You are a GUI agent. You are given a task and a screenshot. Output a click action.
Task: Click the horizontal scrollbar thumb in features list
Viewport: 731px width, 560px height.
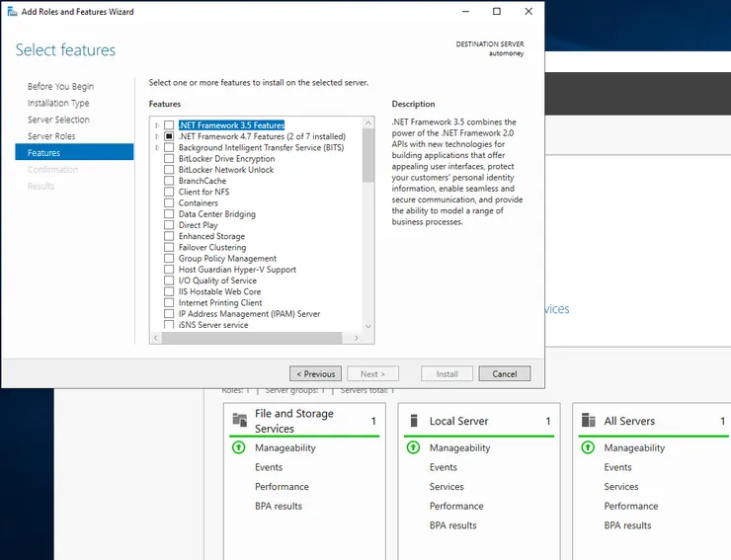tap(252, 338)
